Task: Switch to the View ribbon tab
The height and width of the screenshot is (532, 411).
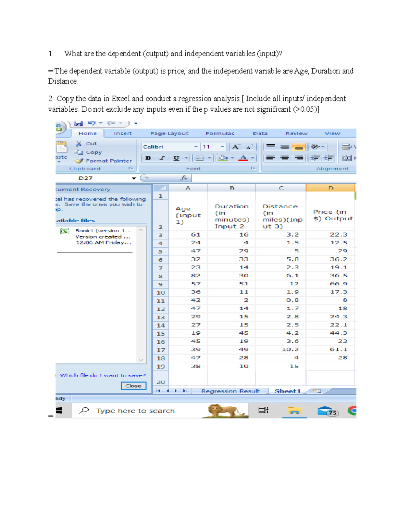Action: pyautogui.click(x=333, y=133)
